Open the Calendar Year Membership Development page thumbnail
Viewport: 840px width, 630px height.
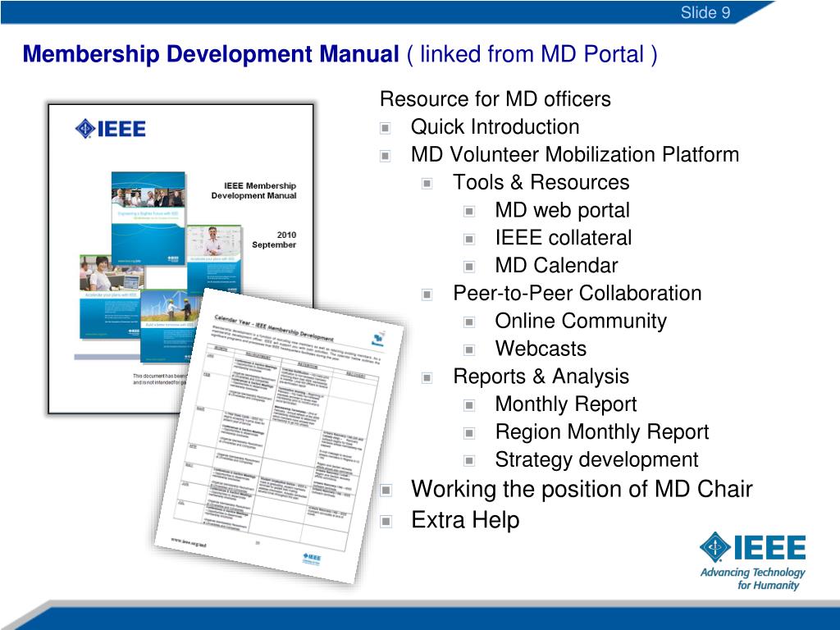click(280, 436)
